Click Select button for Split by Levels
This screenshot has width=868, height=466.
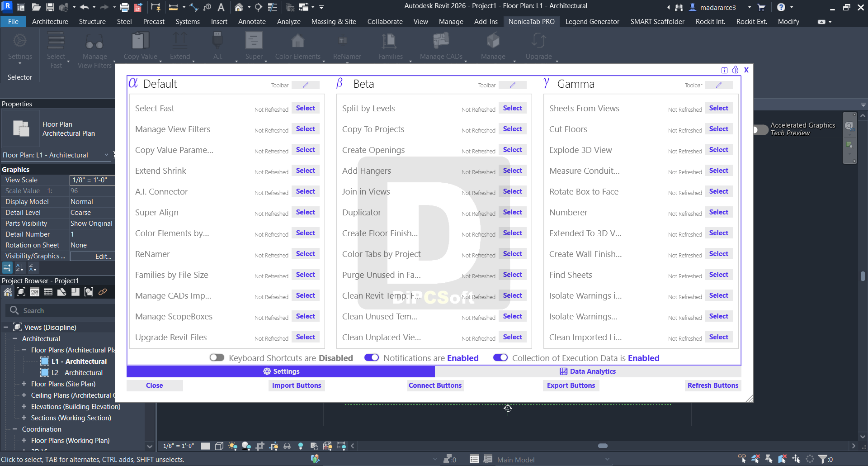click(x=513, y=108)
